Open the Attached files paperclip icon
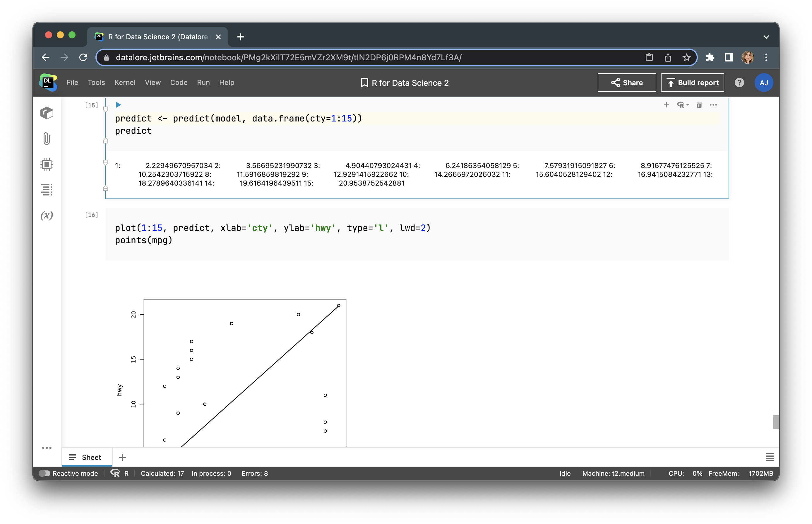The width and height of the screenshot is (812, 524). click(47, 138)
